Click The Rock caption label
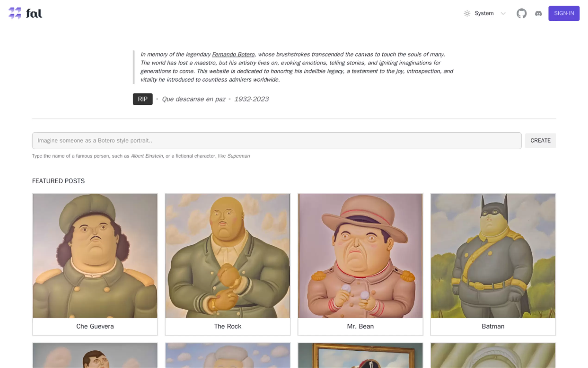Image resolution: width=588 pixels, height=368 pixels. pyautogui.click(x=228, y=326)
